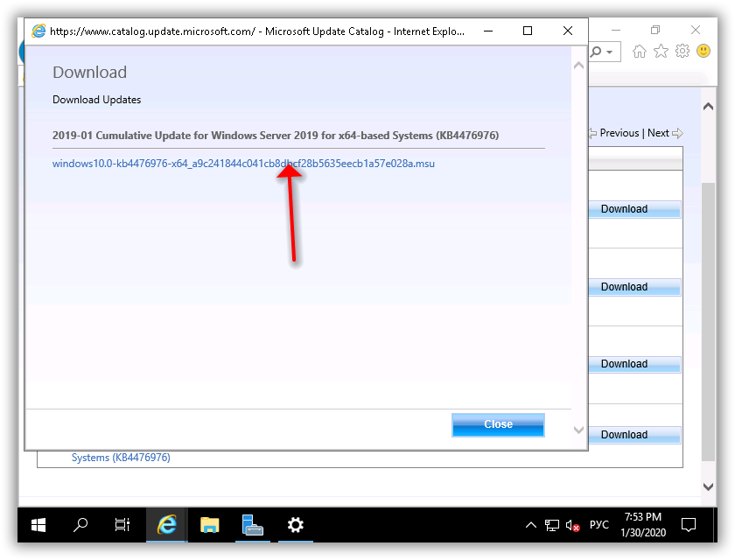Expand the address bar search dropdown arrow
Viewport: 735px width, 560px height.
point(609,52)
